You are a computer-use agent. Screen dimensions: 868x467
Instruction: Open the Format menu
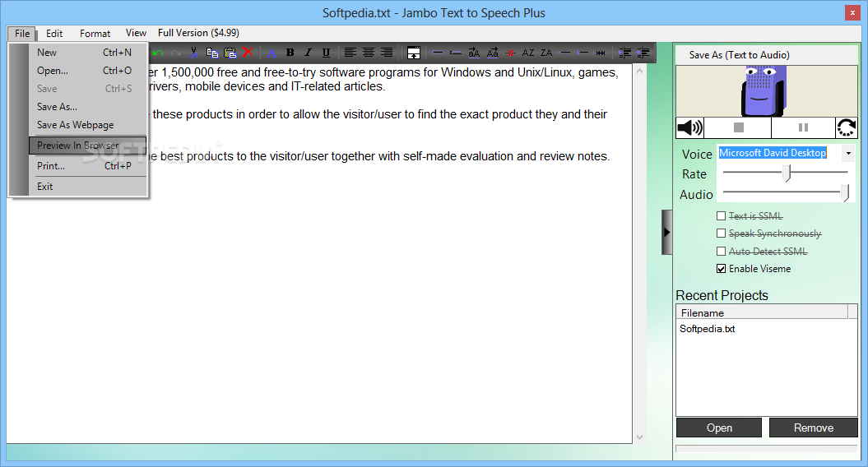[x=95, y=33]
